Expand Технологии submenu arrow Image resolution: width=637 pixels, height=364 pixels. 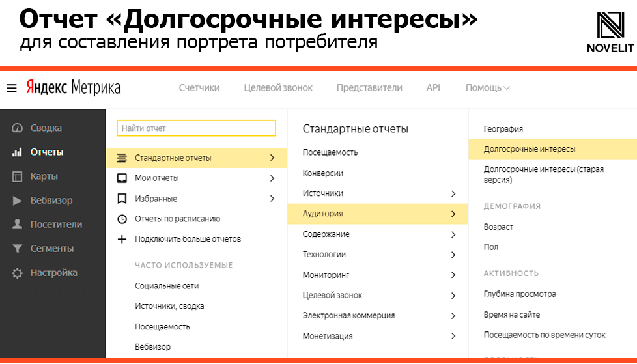[453, 255]
